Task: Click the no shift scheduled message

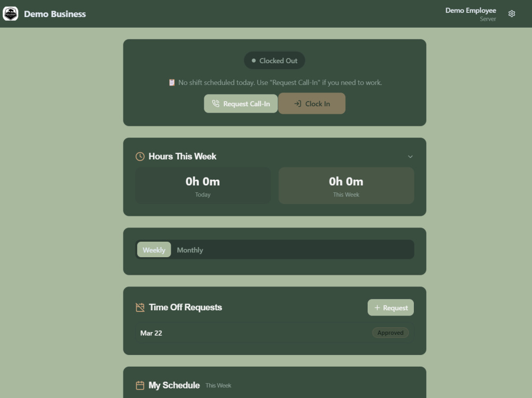Action: click(280, 83)
